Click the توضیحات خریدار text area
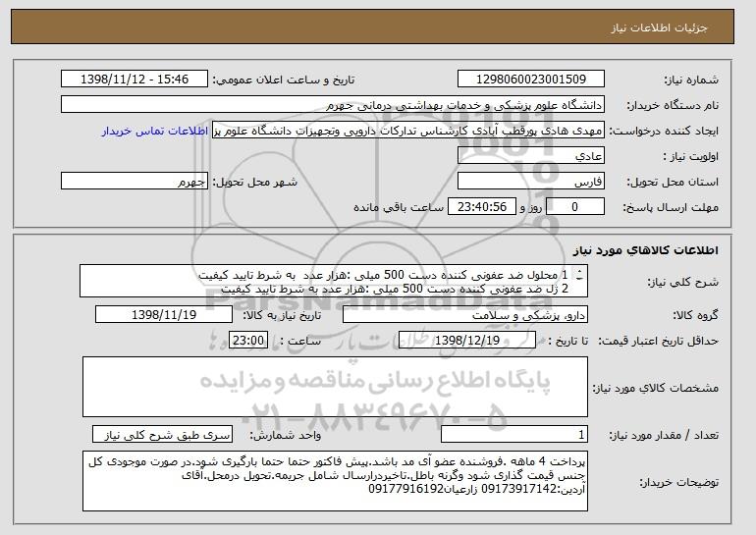Screen dimensions: 756x535 click(335, 481)
